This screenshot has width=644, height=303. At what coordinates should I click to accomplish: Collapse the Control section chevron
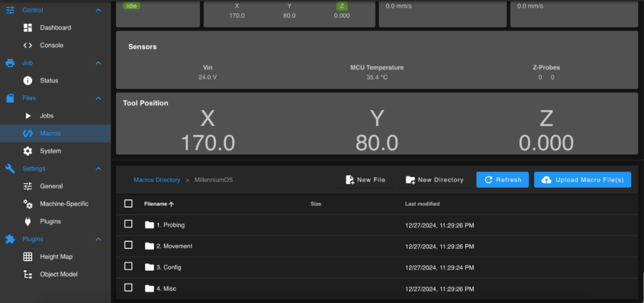point(98,10)
